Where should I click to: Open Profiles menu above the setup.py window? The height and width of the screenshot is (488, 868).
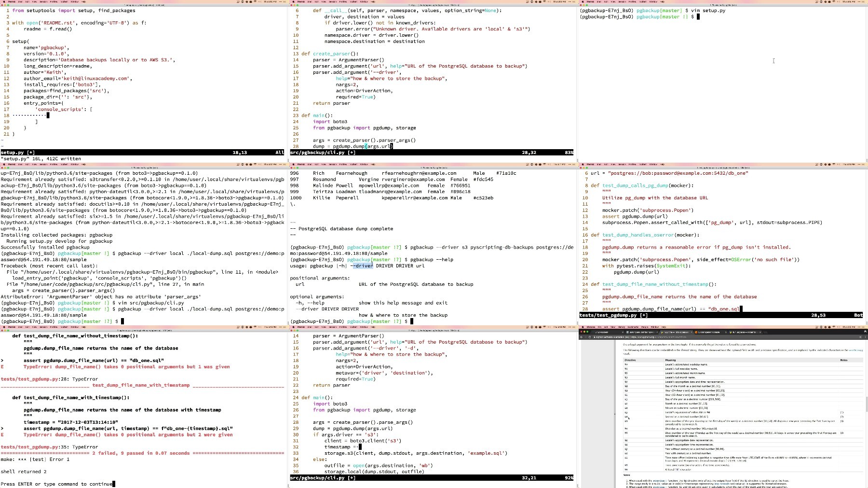click(54, 1)
